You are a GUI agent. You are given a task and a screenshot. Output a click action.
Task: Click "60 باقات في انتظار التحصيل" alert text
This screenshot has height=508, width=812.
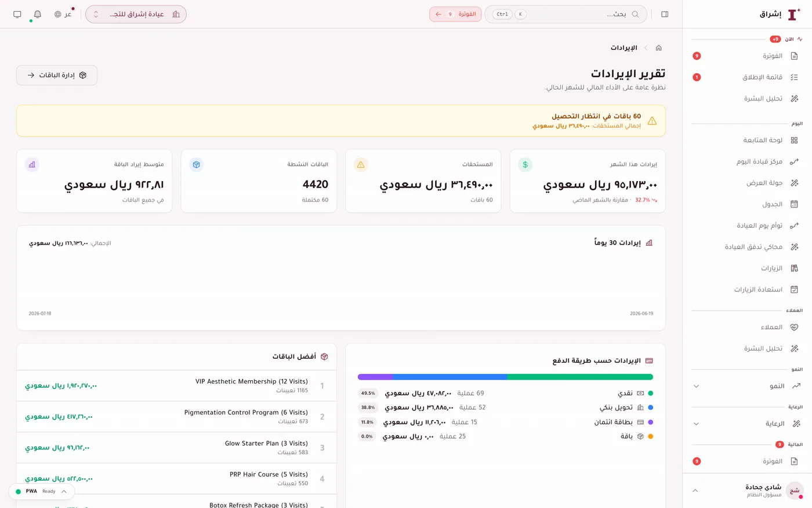pyautogui.click(x=596, y=116)
